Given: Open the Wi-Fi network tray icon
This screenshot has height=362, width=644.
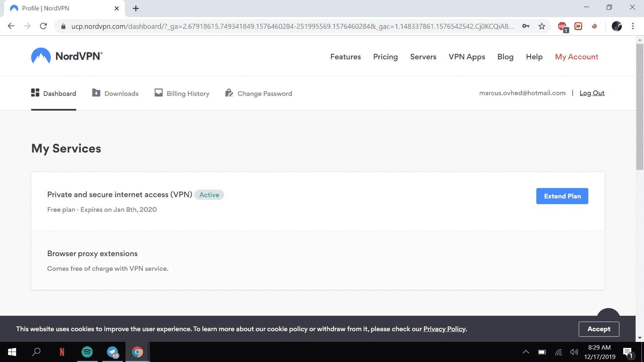Looking at the screenshot, I should [558, 352].
